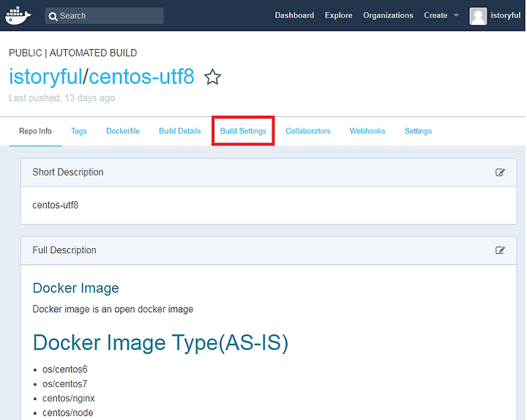The width and height of the screenshot is (527, 420).
Task: Click the Docker whale logo
Action: pos(18,15)
